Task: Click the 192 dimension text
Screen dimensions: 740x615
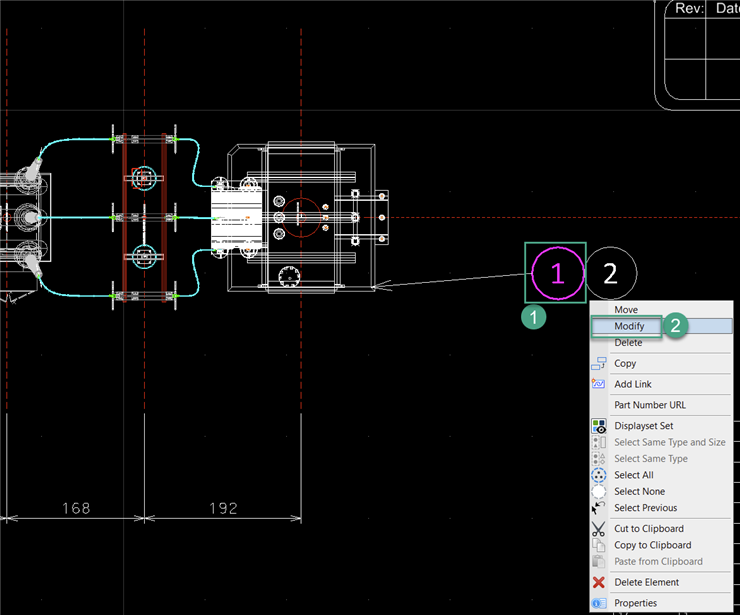Action: pos(224,508)
